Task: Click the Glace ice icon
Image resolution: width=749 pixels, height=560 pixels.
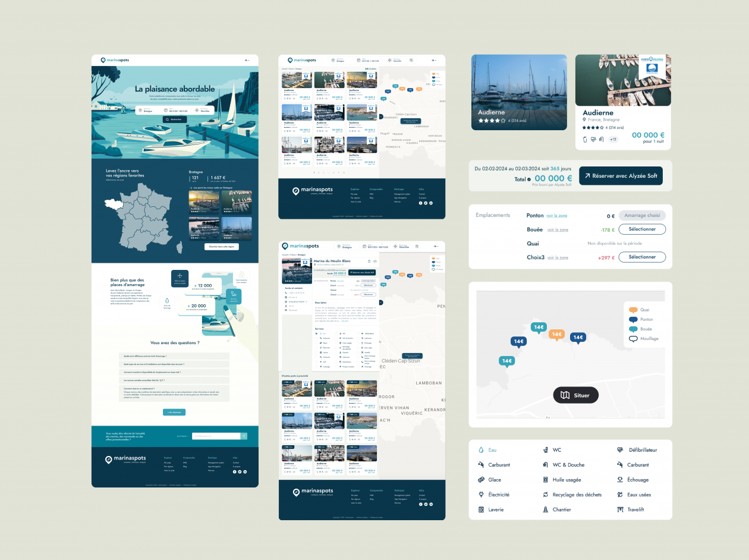Action: [481, 480]
